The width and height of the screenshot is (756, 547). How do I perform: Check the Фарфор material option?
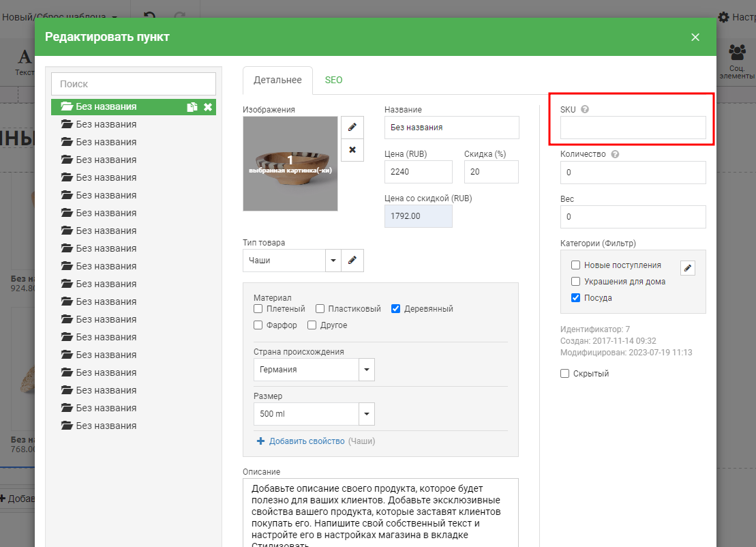tap(258, 325)
